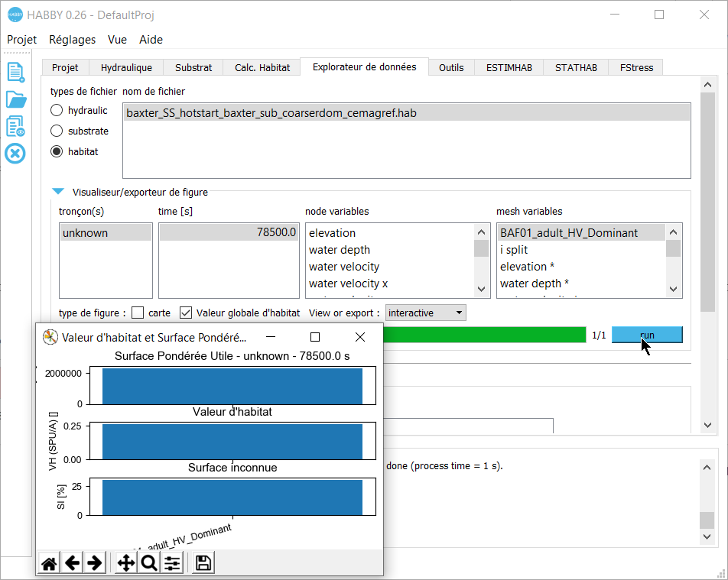Enable the carte figure type checkbox

click(x=138, y=313)
